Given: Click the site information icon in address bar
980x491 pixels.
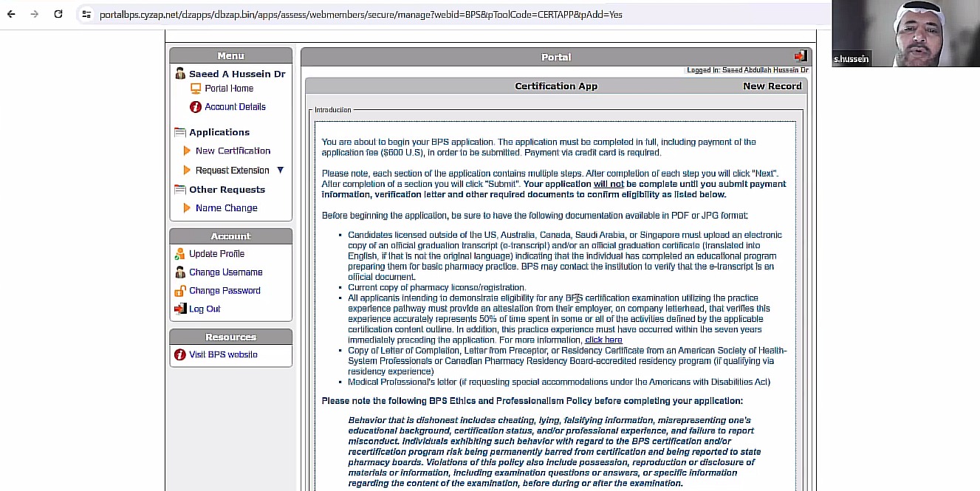Looking at the screenshot, I should click(86, 14).
